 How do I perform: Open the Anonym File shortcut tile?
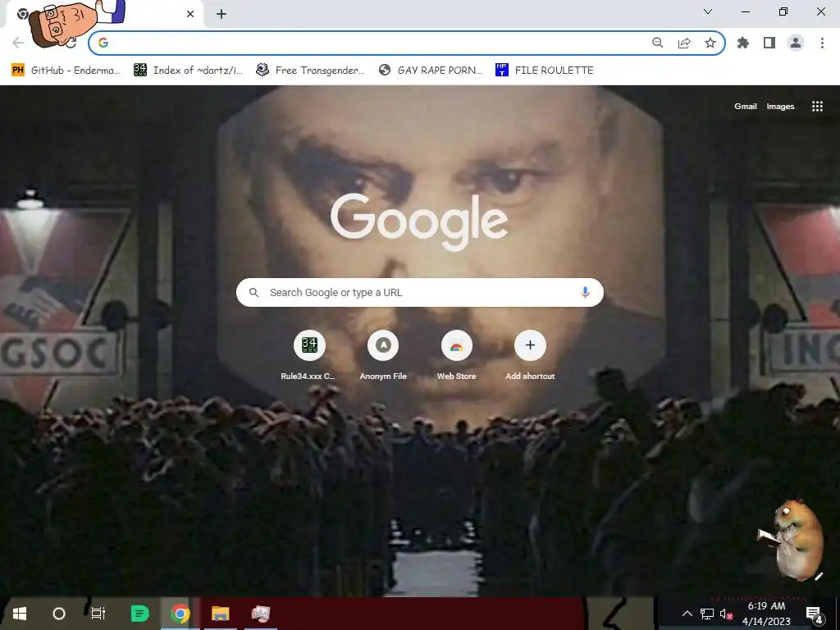(x=383, y=354)
